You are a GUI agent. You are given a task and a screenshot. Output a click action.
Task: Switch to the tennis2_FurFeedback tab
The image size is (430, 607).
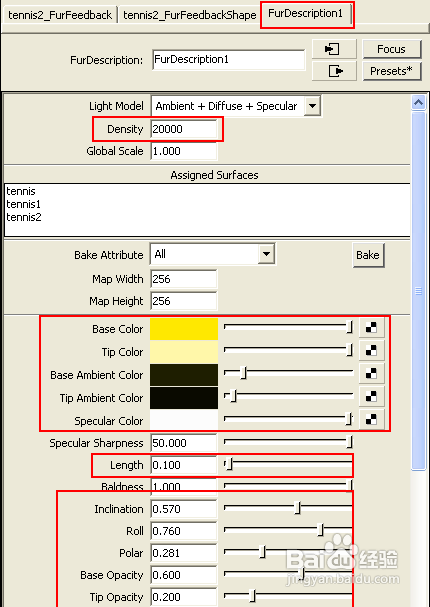coord(60,15)
